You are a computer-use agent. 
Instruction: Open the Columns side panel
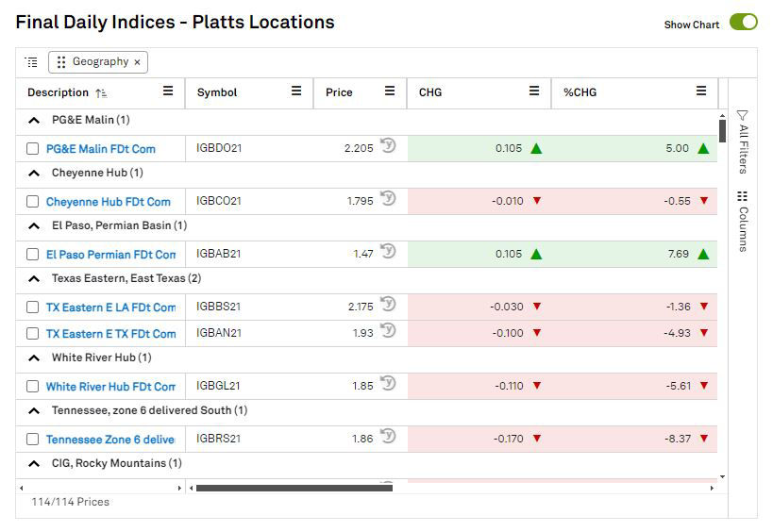tap(743, 222)
